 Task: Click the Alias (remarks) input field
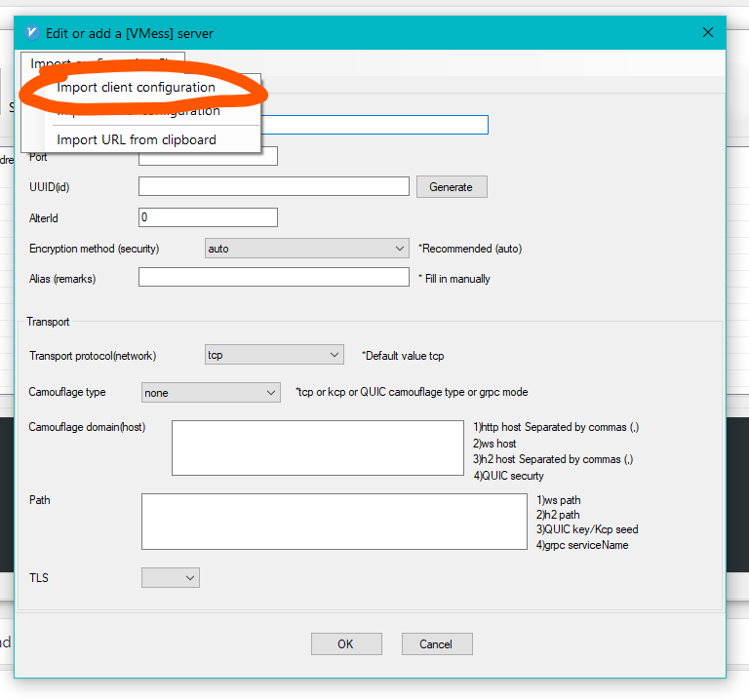tap(274, 277)
